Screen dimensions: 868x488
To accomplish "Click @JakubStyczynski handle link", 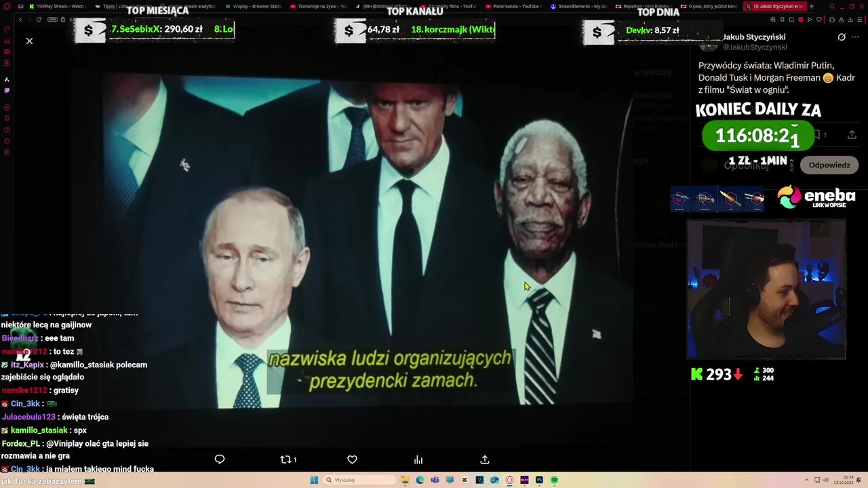I will coord(755,47).
